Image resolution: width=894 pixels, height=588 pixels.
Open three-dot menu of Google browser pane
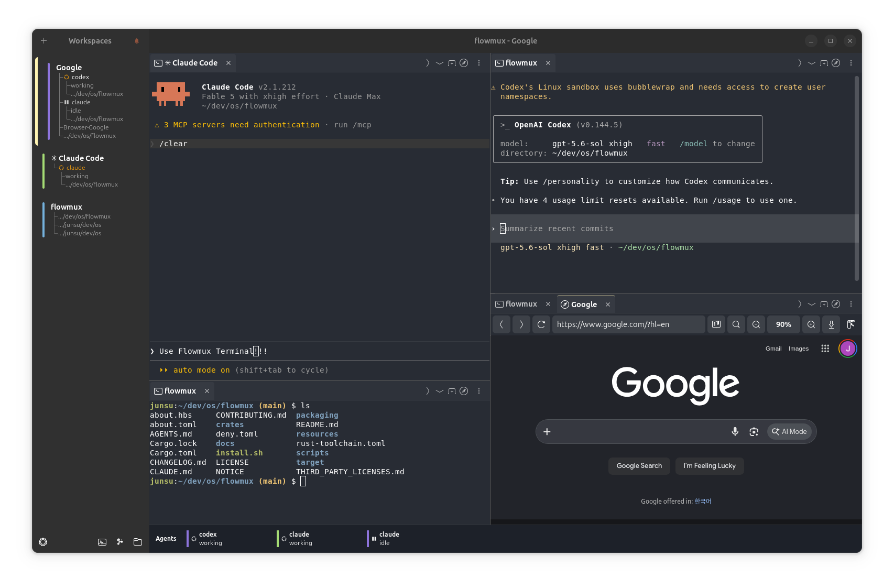pos(851,304)
